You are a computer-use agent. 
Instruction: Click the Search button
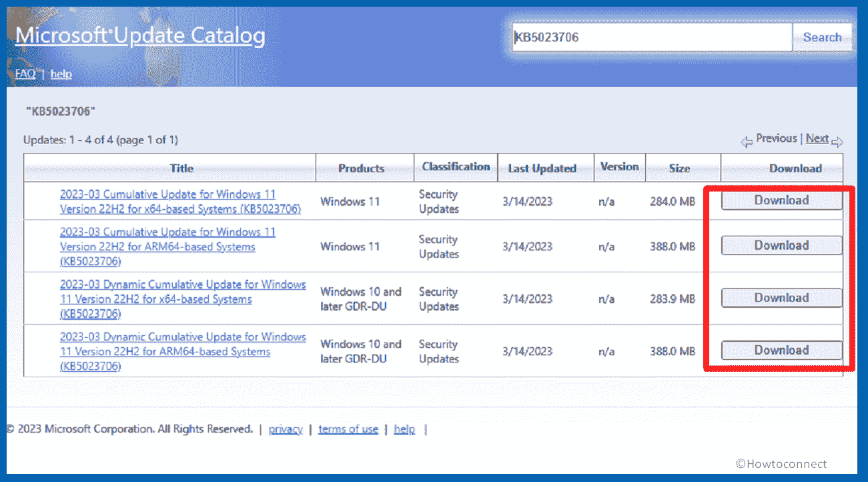[x=822, y=37]
